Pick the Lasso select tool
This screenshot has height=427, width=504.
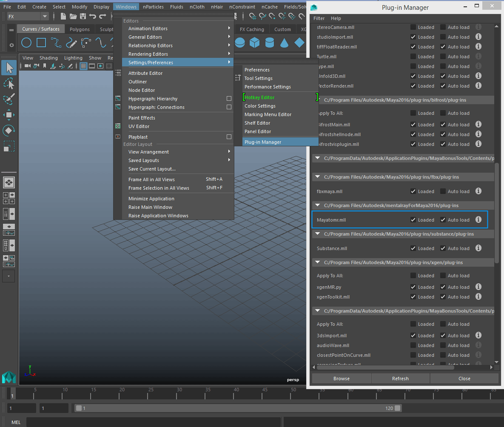pos(9,83)
